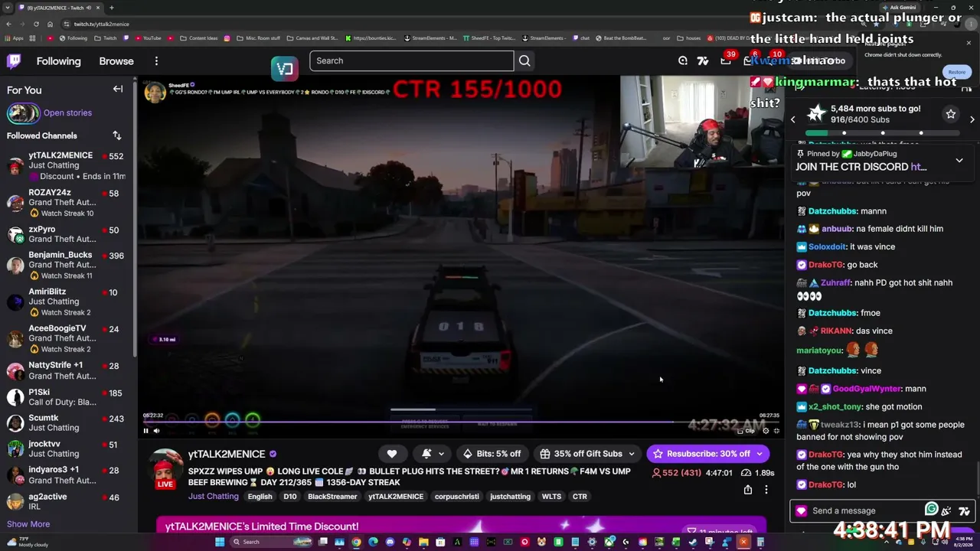Click Show More followed channels
This screenshot has width=980, height=551.
(28, 524)
